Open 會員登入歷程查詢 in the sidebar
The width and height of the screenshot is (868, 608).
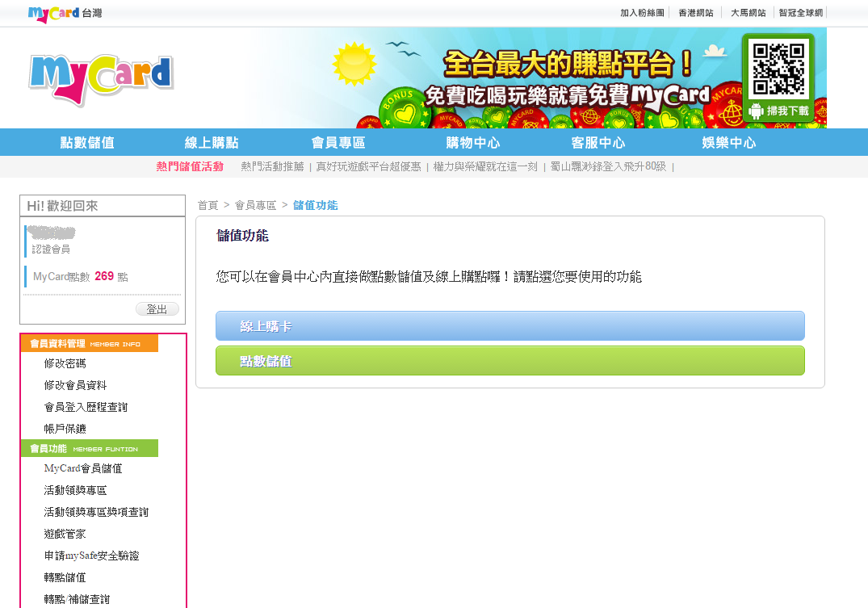pos(86,408)
